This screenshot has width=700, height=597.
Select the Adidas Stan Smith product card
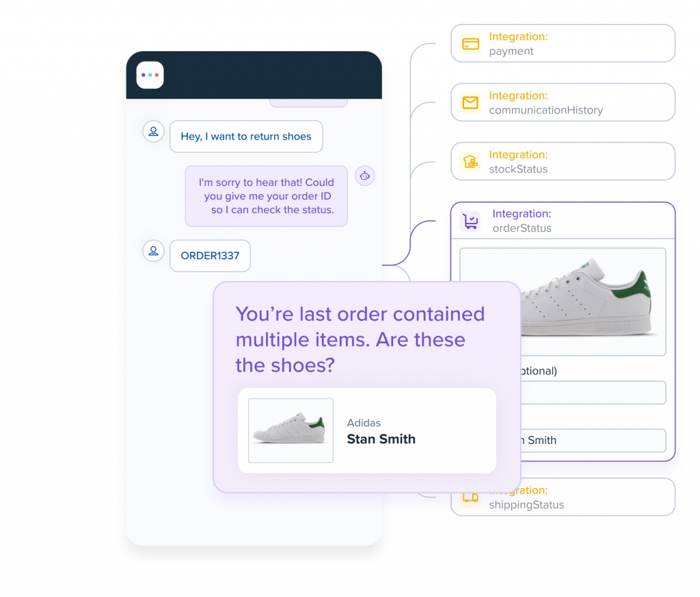(367, 430)
